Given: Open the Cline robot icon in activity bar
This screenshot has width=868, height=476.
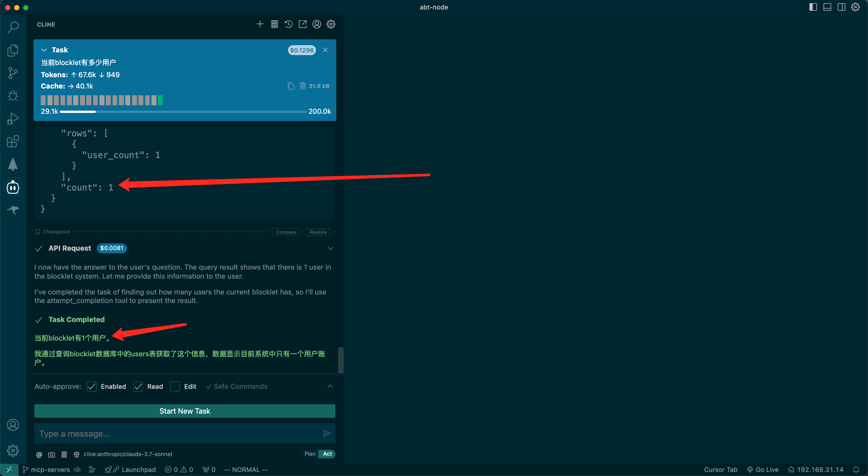Looking at the screenshot, I should coord(13,187).
